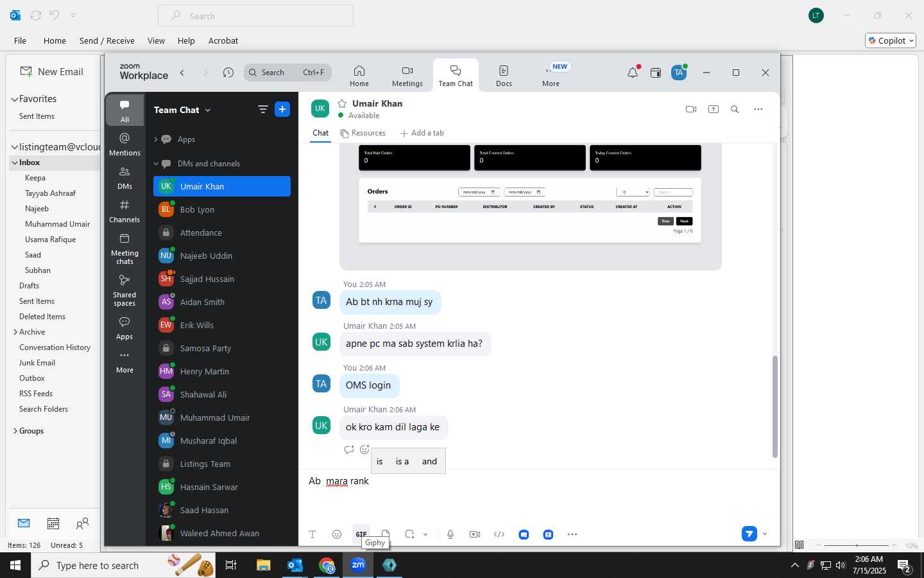Click Add a tab in chat
Screen dimensions: 924x578
[422, 133]
